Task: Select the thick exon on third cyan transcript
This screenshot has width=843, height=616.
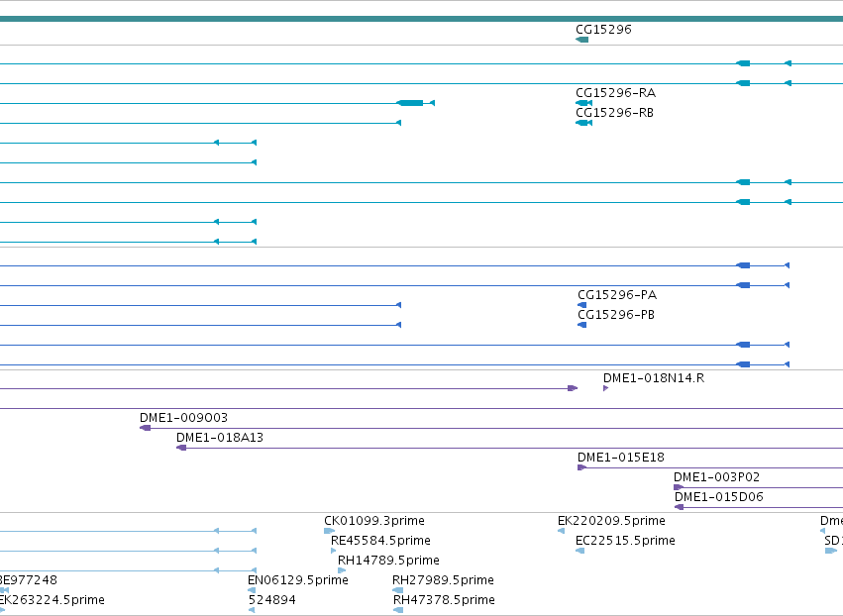Action: tap(410, 103)
